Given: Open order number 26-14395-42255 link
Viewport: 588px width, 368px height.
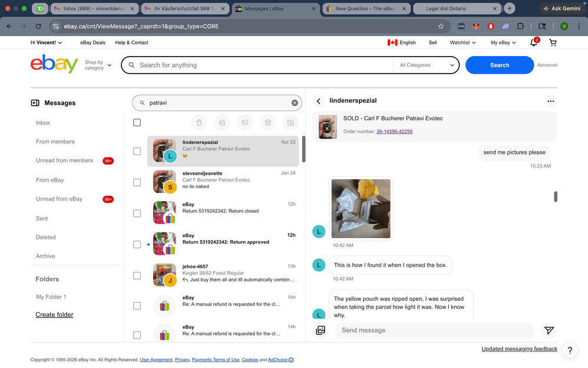Looking at the screenshot, I should pos(395,132).
